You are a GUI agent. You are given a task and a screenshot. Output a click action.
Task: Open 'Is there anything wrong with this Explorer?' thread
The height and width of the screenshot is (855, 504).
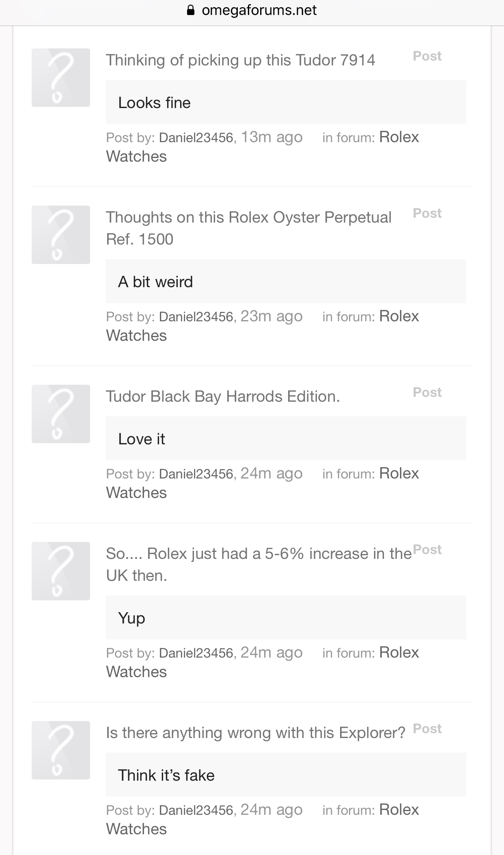(255, 733)
